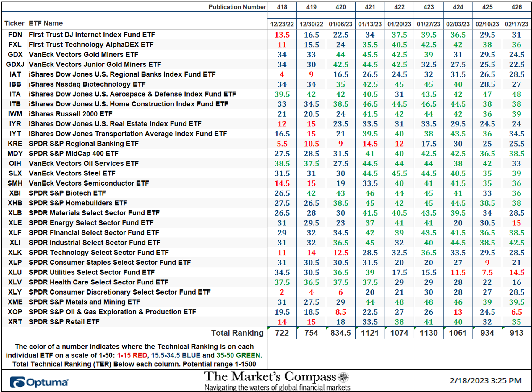This screenshot has height=392, width=532.
Task: Select the 12/23/22 date column header
Action: [282, 24]
